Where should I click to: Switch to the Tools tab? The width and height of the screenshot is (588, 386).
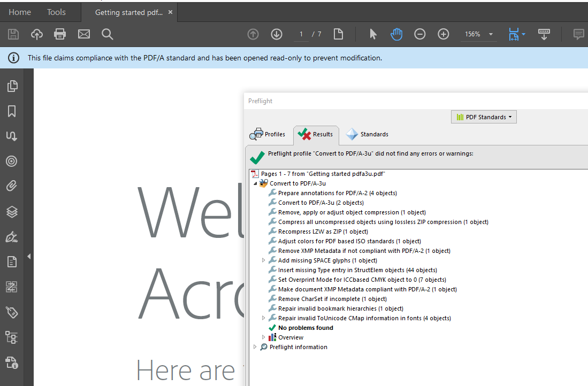[x=56, y=12]
